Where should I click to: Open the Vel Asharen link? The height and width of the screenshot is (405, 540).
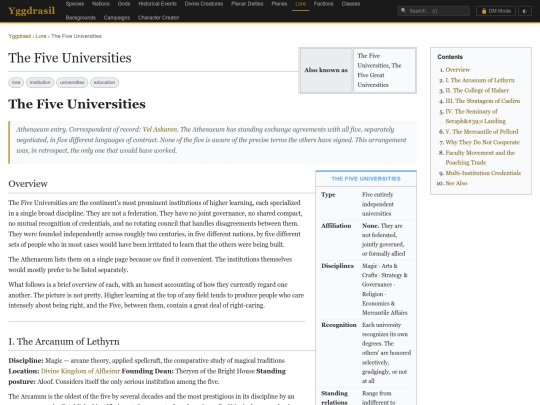(160, 129)
